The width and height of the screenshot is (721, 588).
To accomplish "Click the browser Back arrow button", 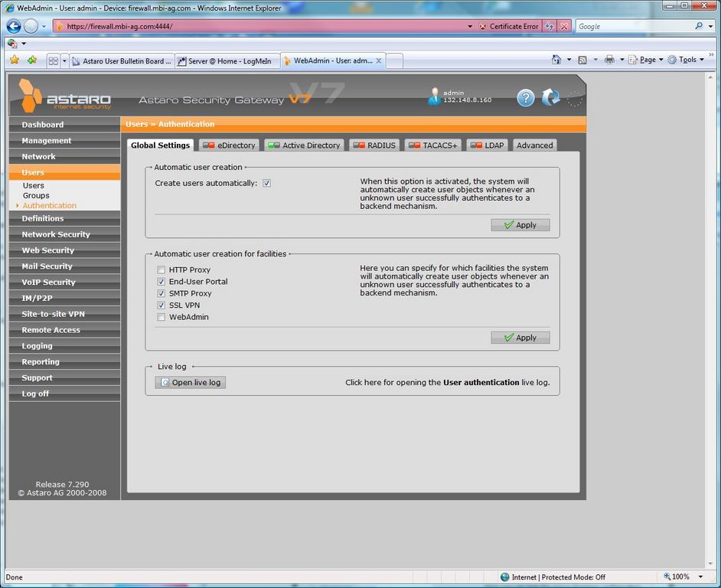I will click(14, 26).
